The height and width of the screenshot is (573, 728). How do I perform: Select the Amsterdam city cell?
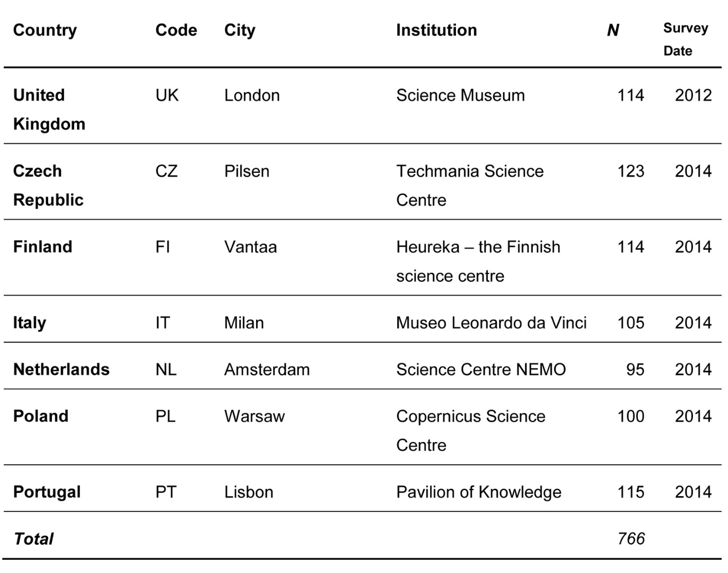click(x=267, y=369)
